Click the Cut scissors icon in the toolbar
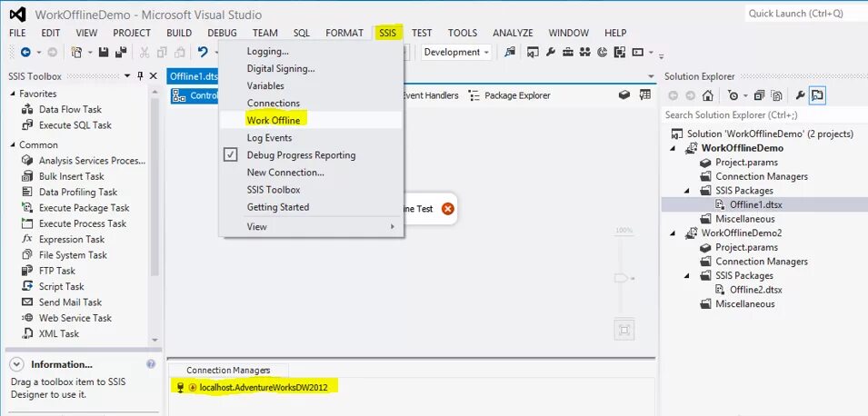This screenshot has height=416, width=868. [x=145, y=52]
